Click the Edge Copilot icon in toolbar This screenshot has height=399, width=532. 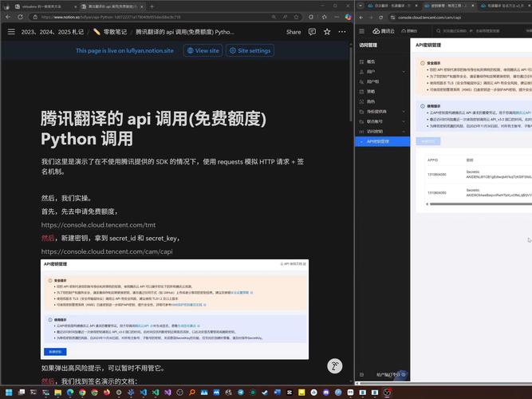(x=348, y=17)
